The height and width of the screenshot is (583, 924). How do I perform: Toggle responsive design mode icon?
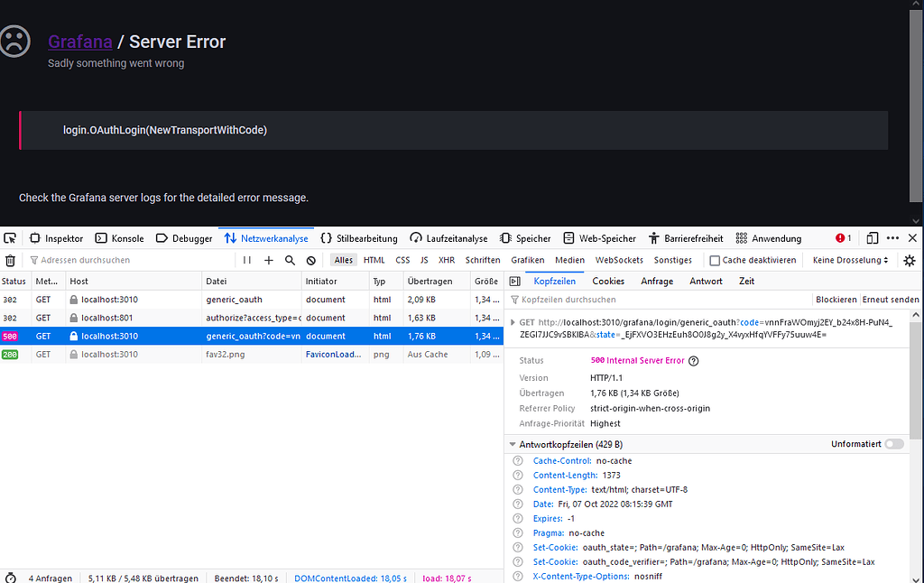873,238
